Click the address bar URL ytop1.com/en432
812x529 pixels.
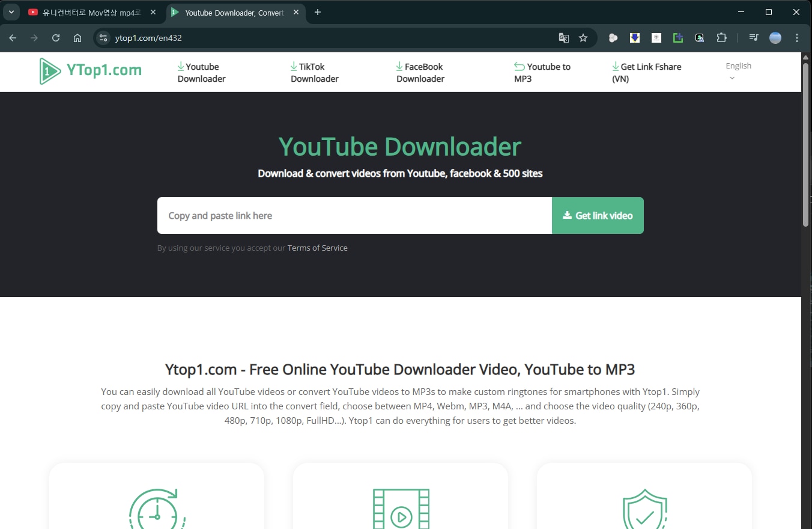click(x=148, y=38)
